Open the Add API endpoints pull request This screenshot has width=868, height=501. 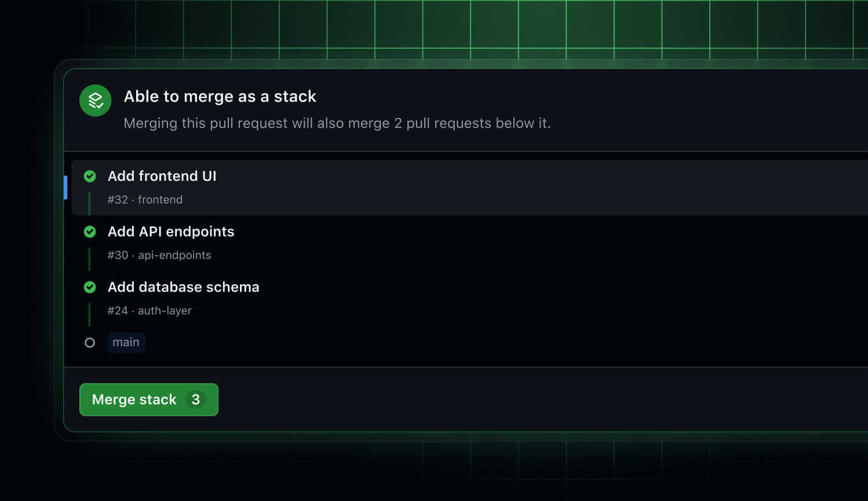tap(171, 232)
